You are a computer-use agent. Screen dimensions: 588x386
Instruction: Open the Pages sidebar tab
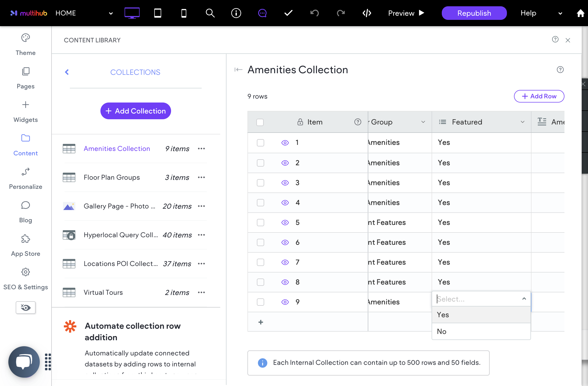26,78
